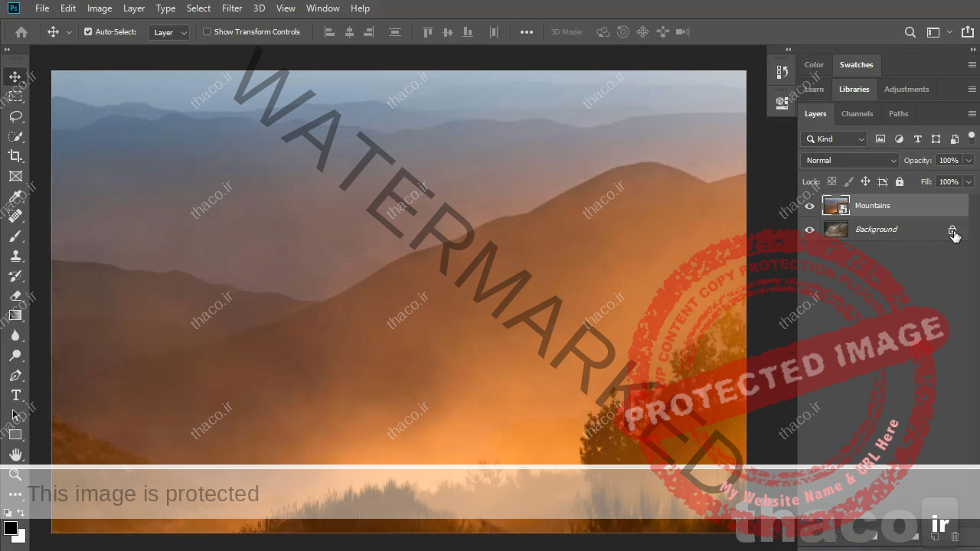Image resolution: width=980 pixels, height=551 pixels.
Task: Select the Path Selection tool
Action: 15,415
